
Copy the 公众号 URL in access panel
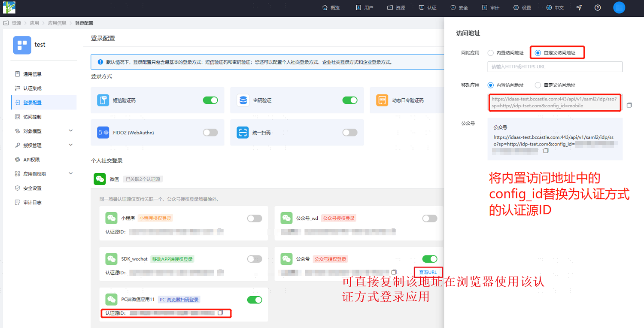click(546, 151)
